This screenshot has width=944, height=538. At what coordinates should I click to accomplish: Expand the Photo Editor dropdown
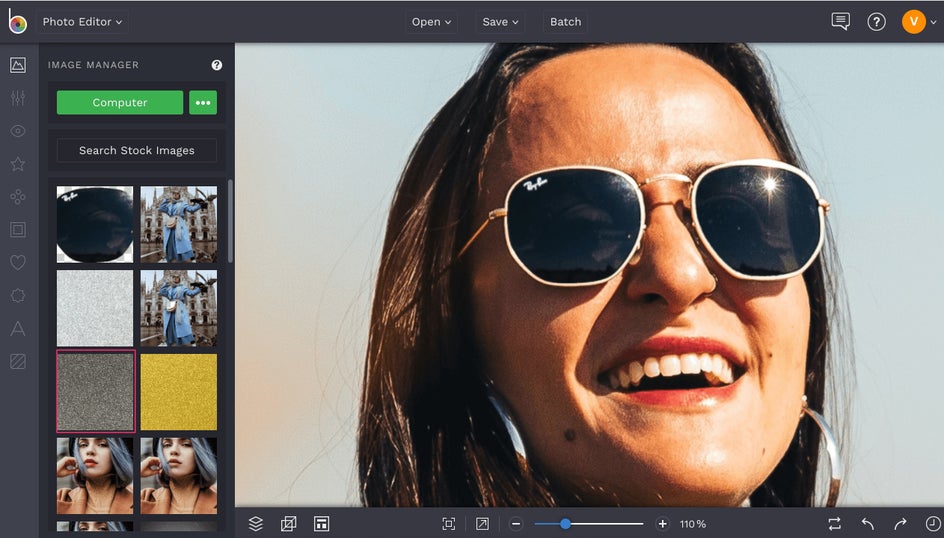(82, 22)
